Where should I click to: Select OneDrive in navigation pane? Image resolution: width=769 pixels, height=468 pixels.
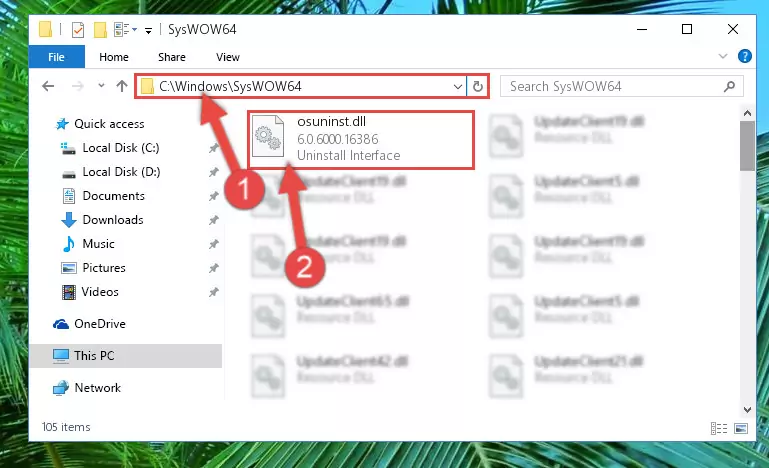point(100,324)
